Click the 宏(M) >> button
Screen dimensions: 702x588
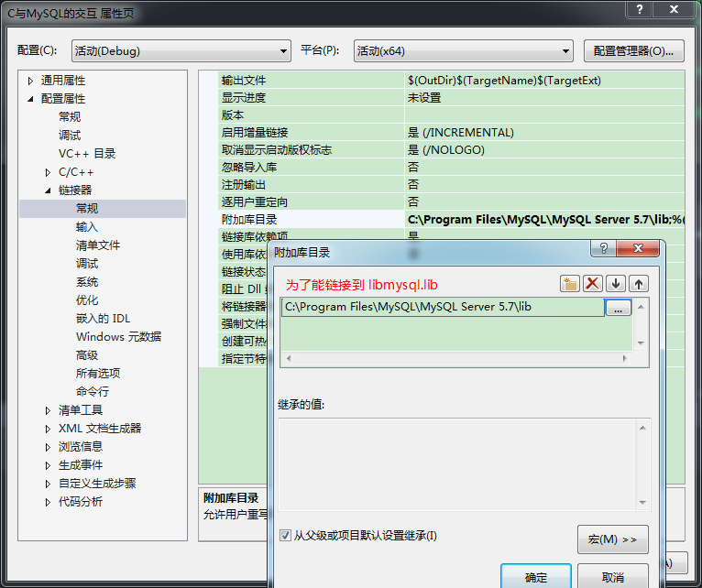click(x=612, y=539)
